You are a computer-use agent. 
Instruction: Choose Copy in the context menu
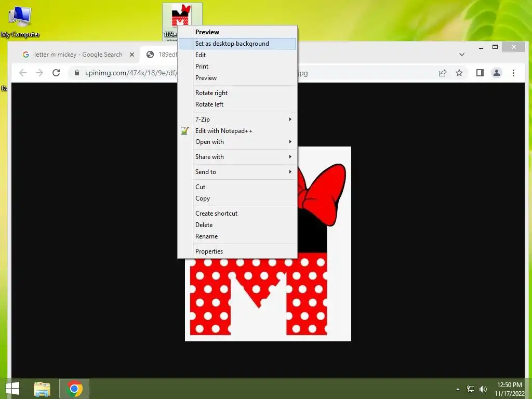(x=237, y=198)
